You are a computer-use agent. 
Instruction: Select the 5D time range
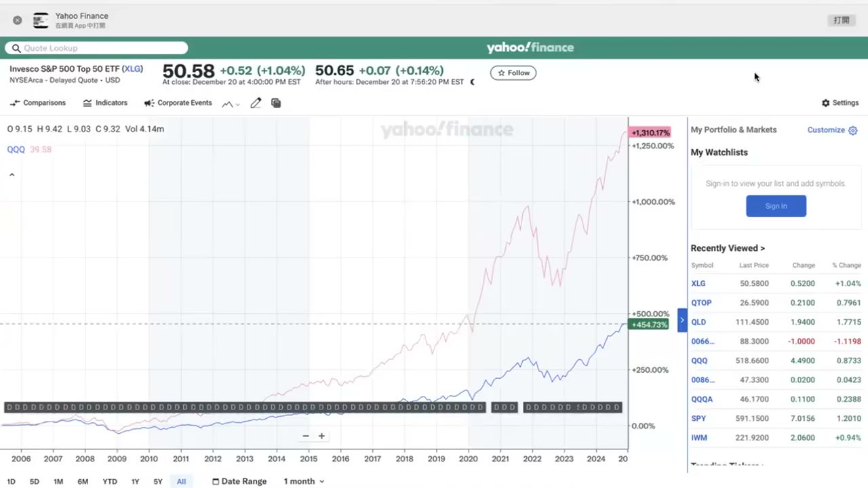[x=35, y=481]
